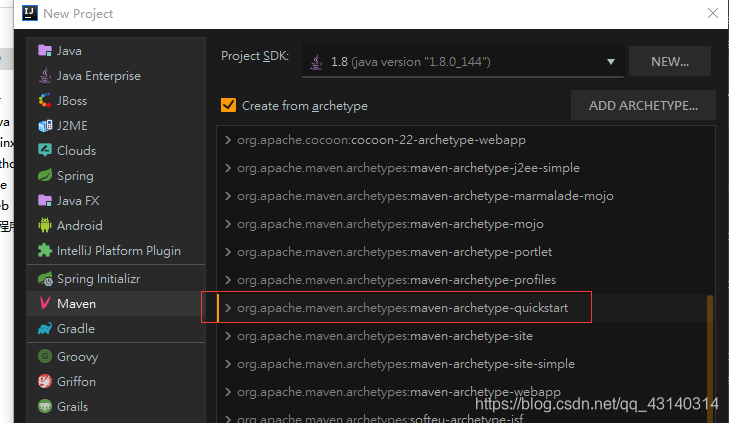The width and height of the screenshot is (729, 423).
Task: Select Maven in project type list
Action: 116,304
